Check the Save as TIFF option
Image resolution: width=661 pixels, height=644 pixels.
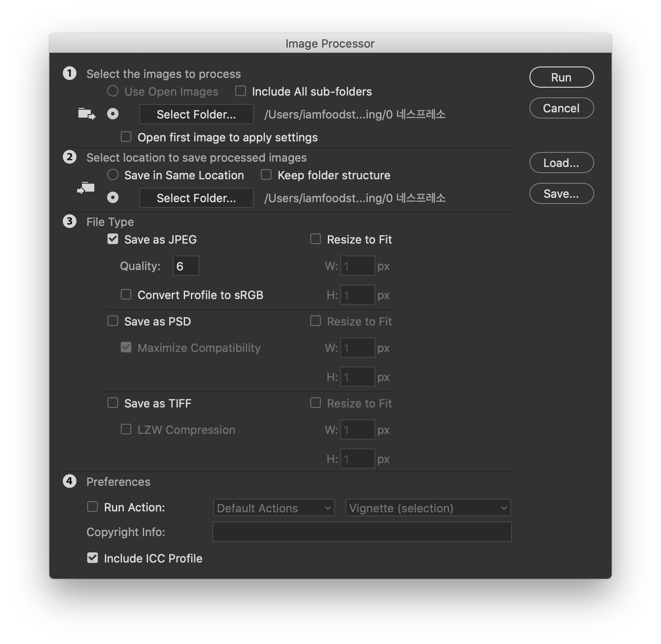tap(113, 403)
